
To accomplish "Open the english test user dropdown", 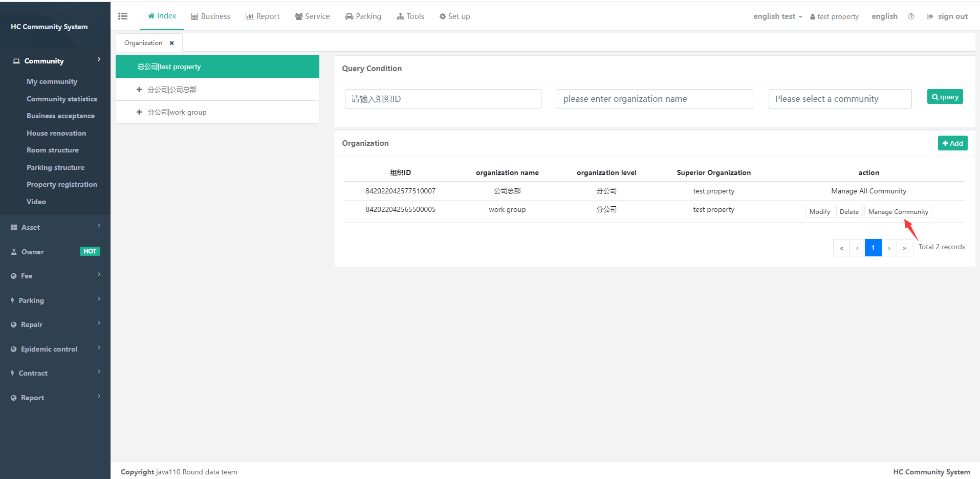I will (x=777, y=16).
